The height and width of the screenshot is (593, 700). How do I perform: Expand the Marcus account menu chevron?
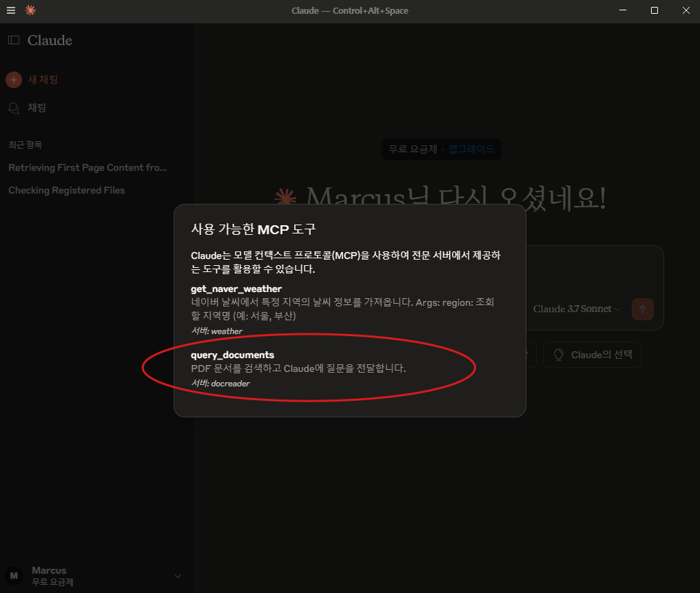(178, 576)
